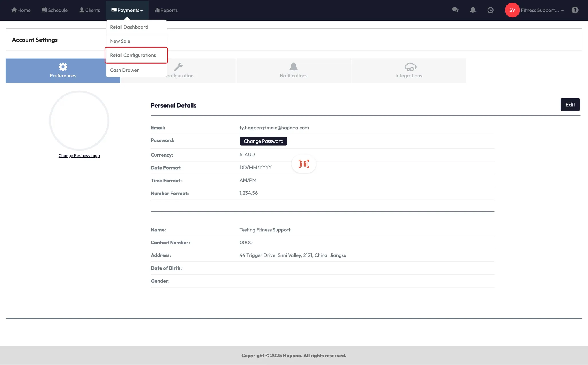Click Edit for Personal Details

pyautogui.click(x=570, y=105)
